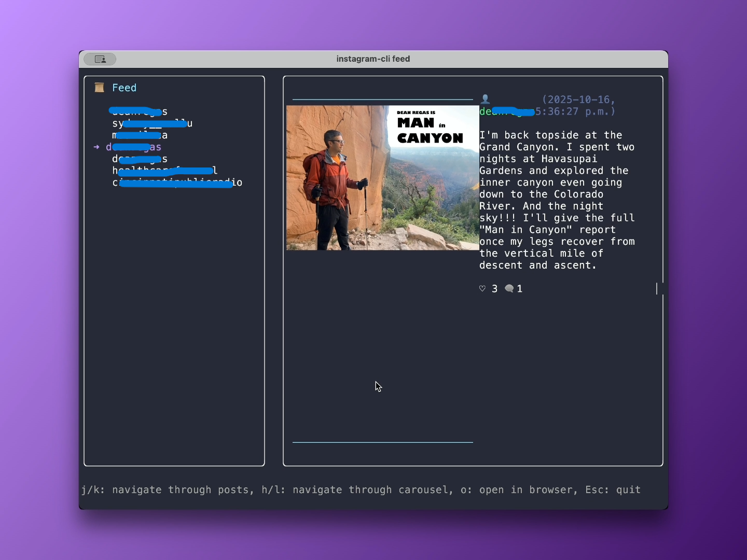Click the speech-bubble comment icon on the post

click(509, 289)
